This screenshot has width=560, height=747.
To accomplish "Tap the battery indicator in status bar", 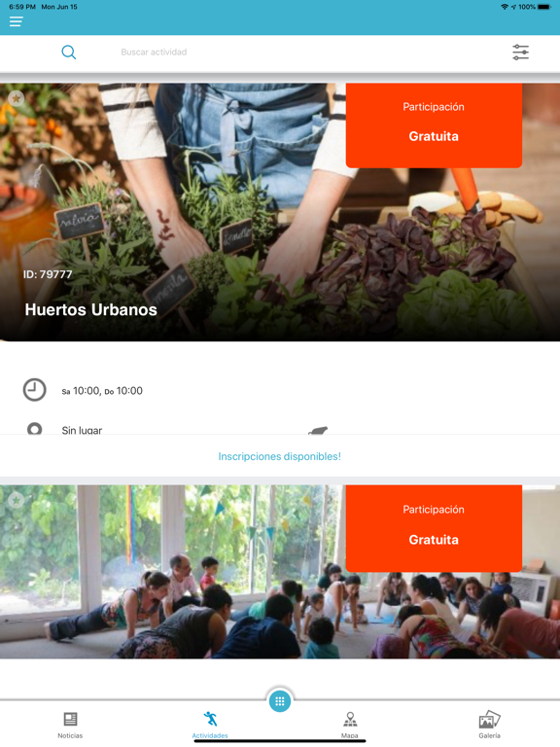I will tap(544, 7).
